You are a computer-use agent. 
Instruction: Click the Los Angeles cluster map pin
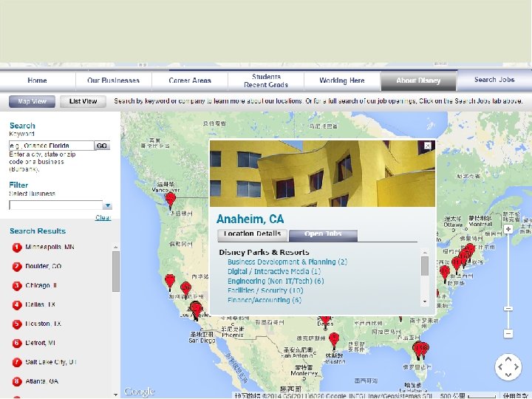click(196, 310)
